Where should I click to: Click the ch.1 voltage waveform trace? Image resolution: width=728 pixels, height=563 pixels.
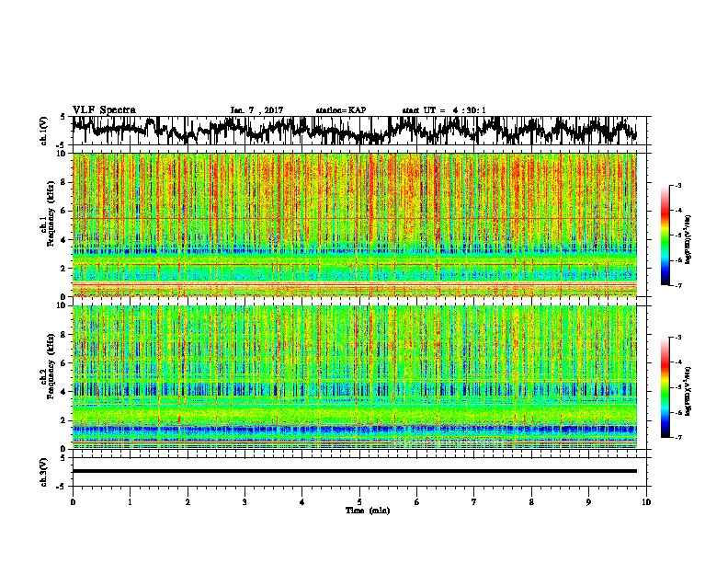(x=354, y=130)
